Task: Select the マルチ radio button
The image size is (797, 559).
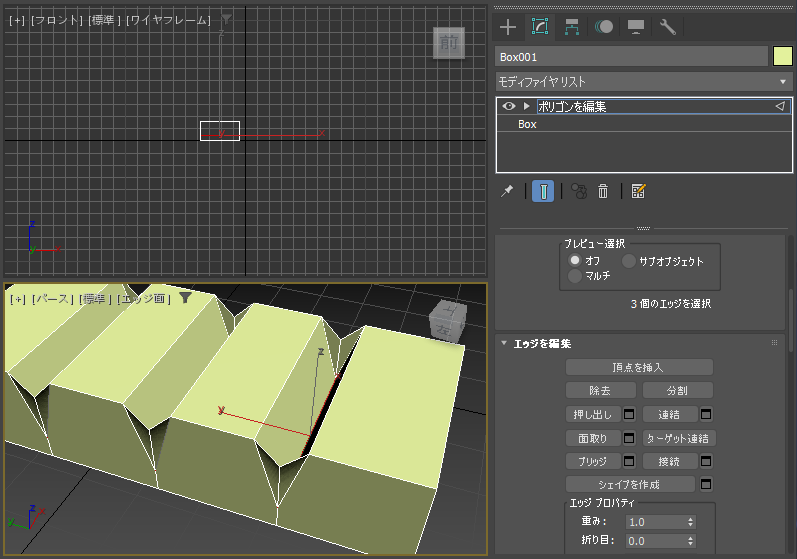Action: pos(574,276)
